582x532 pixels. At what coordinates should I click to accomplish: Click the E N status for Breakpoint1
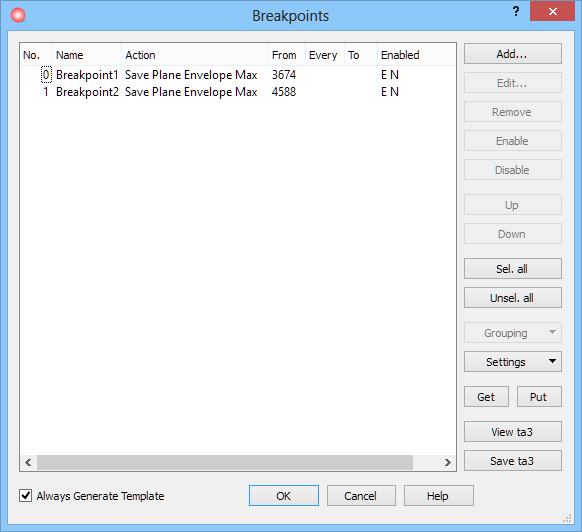[390, 75]
